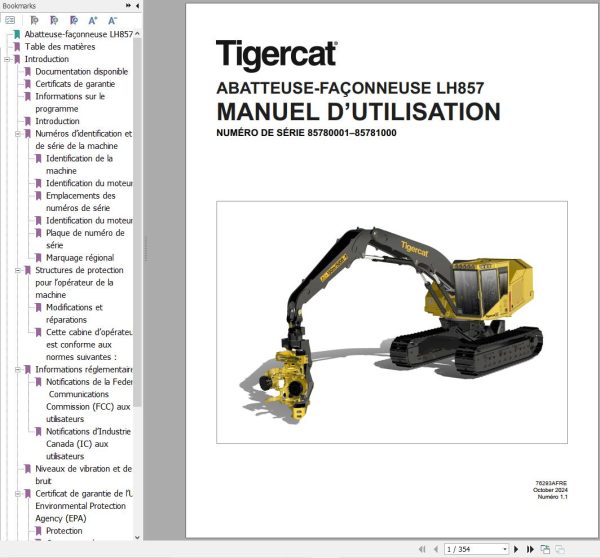Open the Table des matières bookmark

tap(60, 47)
